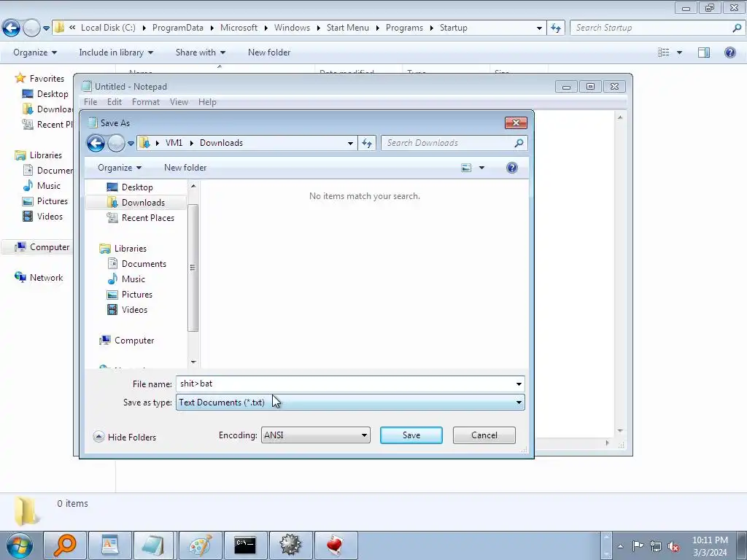
Task: Open the Save as type dropdown
Action: point(350,402)
